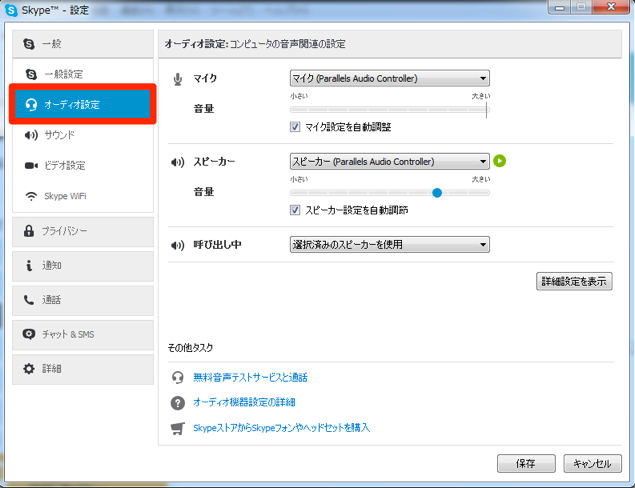The height and width of the screenshot is (488, 635).
Task: Click the speaker icon beside サウンド
Action: tap(31, 135)
